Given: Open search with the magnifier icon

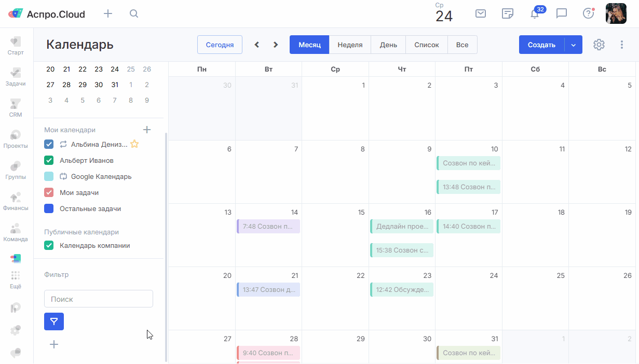Looking at the screenshot, I should (x=134, y=13).
